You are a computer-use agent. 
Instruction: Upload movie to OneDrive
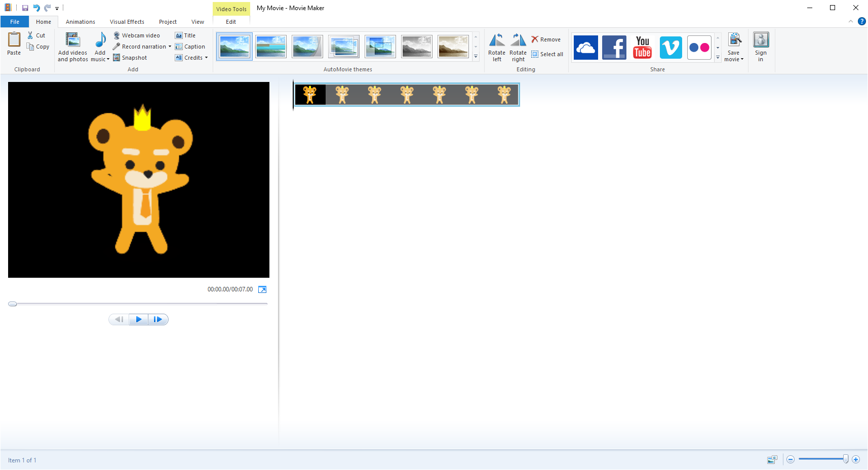click(585, 48)
